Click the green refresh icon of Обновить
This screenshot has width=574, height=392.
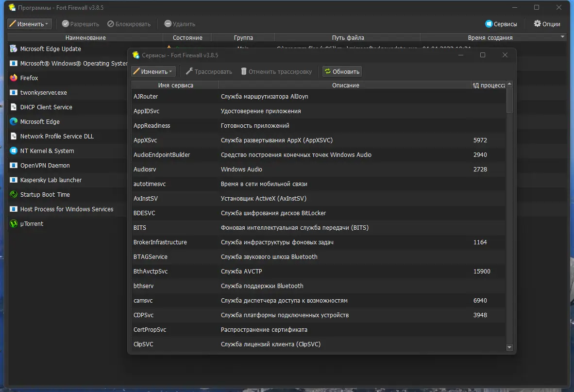[328, 71]
